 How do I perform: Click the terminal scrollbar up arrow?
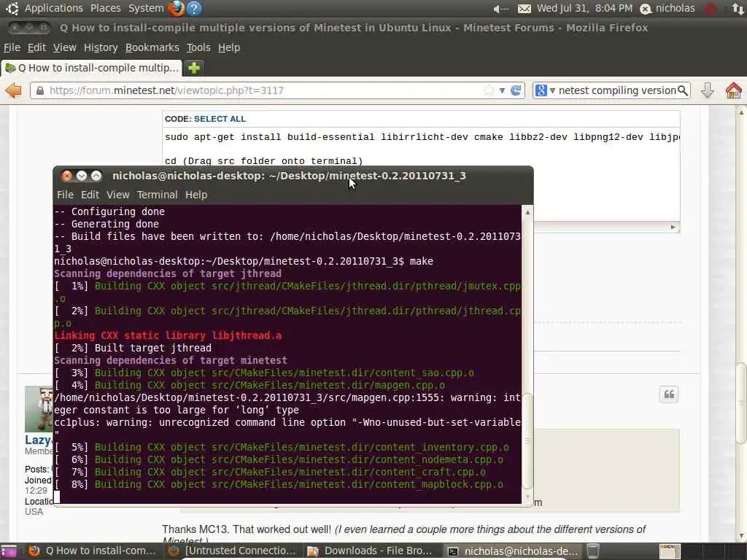coord(527,212)
